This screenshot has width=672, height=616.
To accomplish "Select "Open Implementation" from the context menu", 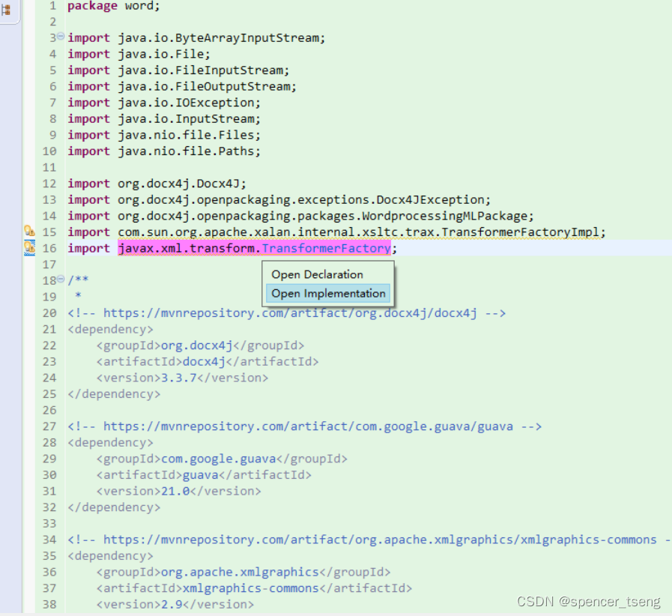I will (x=327, y=293).
